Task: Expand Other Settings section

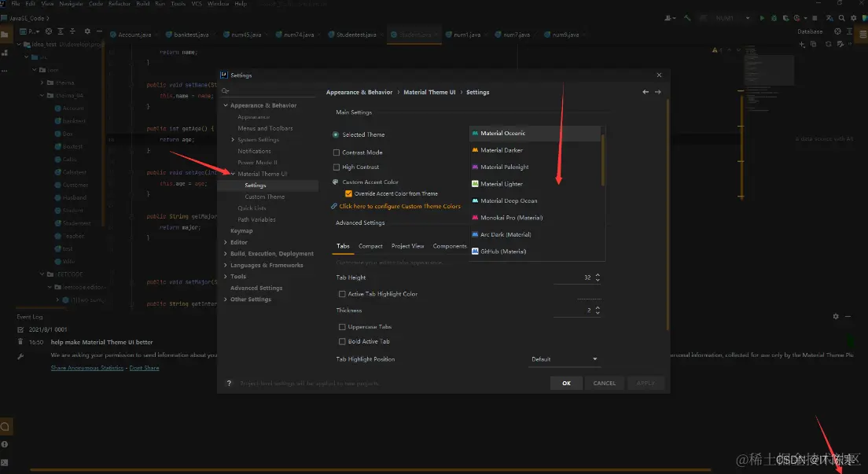Action: click(226, 299)
